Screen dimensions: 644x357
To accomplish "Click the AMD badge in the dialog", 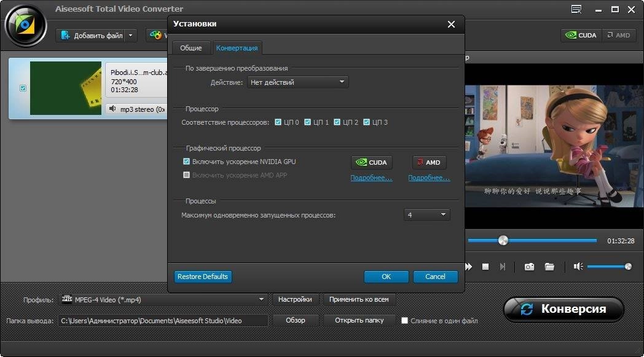I will click(429, 162).
